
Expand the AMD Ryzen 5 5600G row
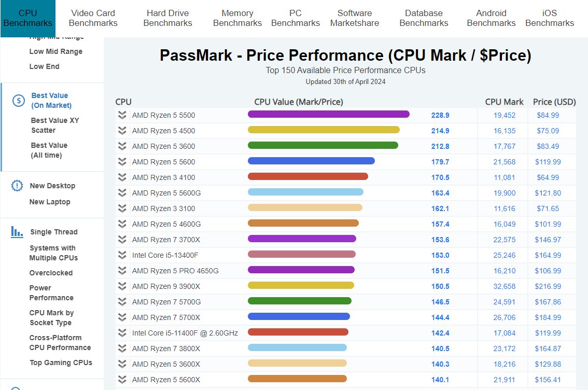pos(122,193)
